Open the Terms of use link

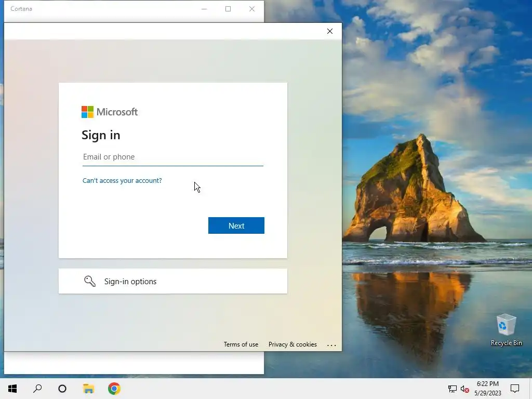click(x=241, y=344)
